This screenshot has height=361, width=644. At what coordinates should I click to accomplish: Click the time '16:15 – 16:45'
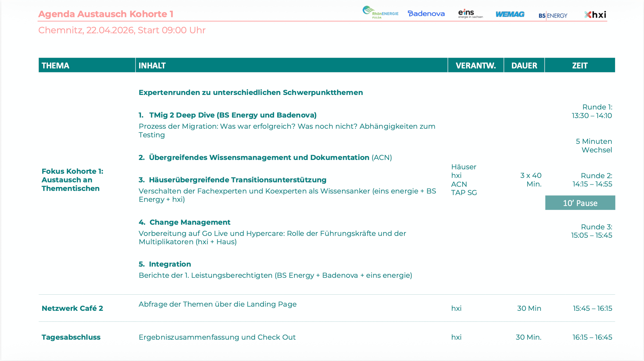pos(592,337)
